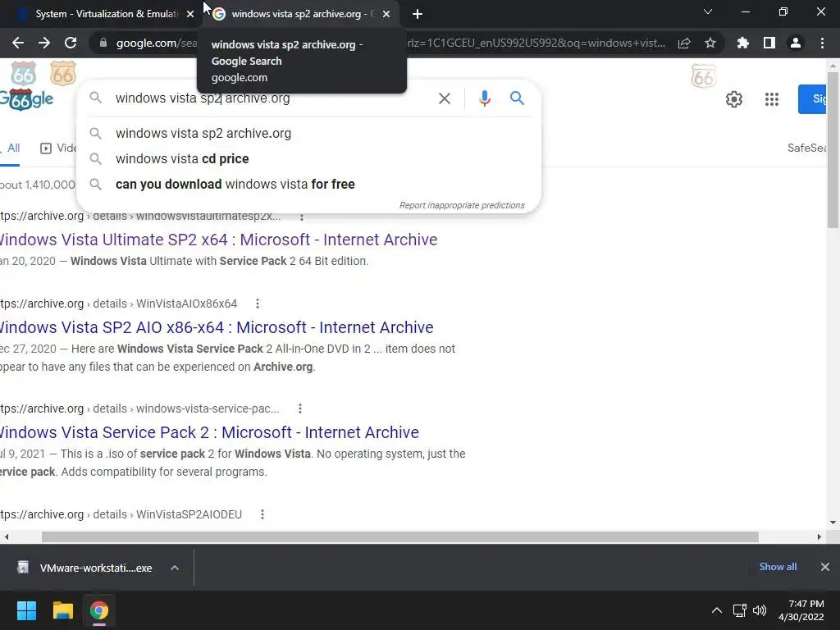Switch to the Videos results tab

click(x=59, y=148)
